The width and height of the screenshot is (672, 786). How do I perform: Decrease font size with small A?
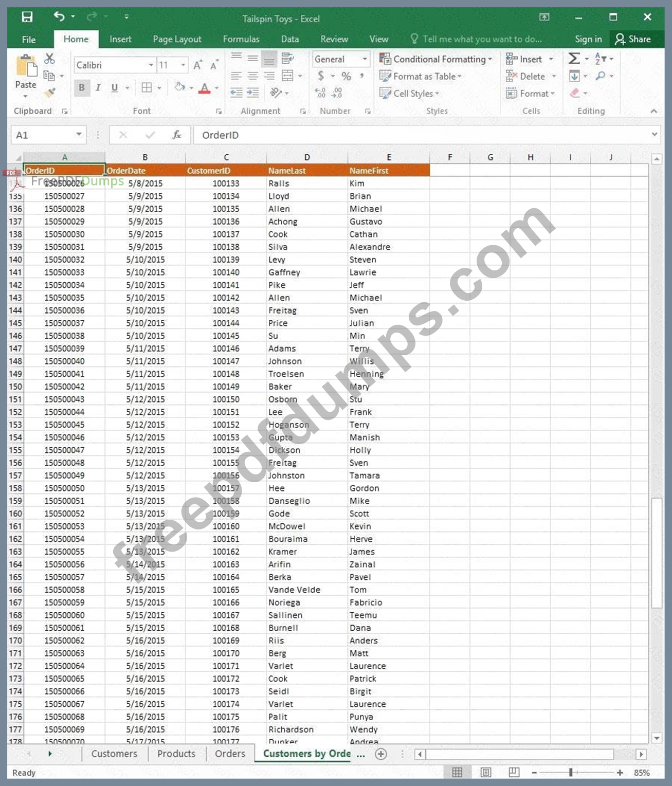(214, 65)
